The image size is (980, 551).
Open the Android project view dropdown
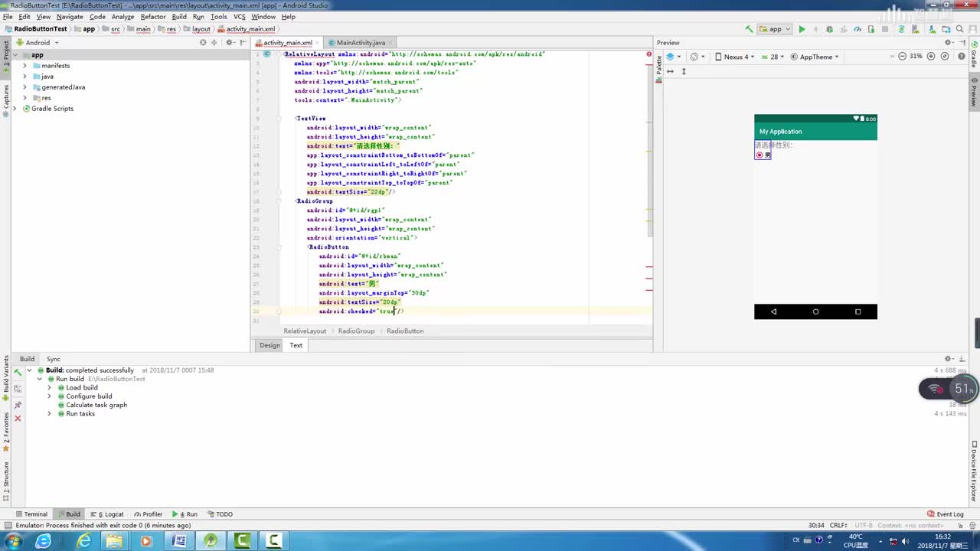coord(36,42)
